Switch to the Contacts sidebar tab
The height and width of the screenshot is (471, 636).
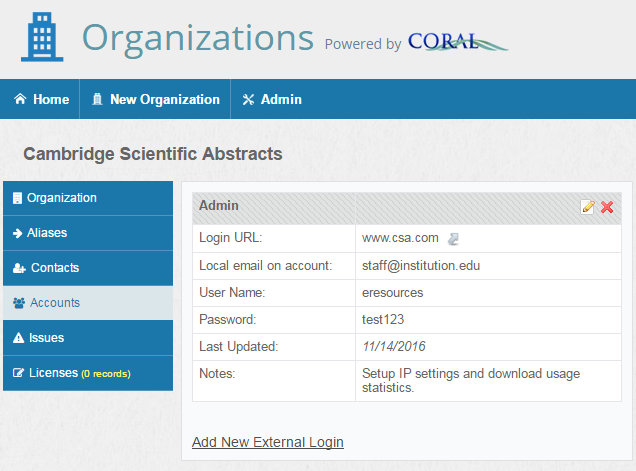pyautogui.click(x=88, y=268)
